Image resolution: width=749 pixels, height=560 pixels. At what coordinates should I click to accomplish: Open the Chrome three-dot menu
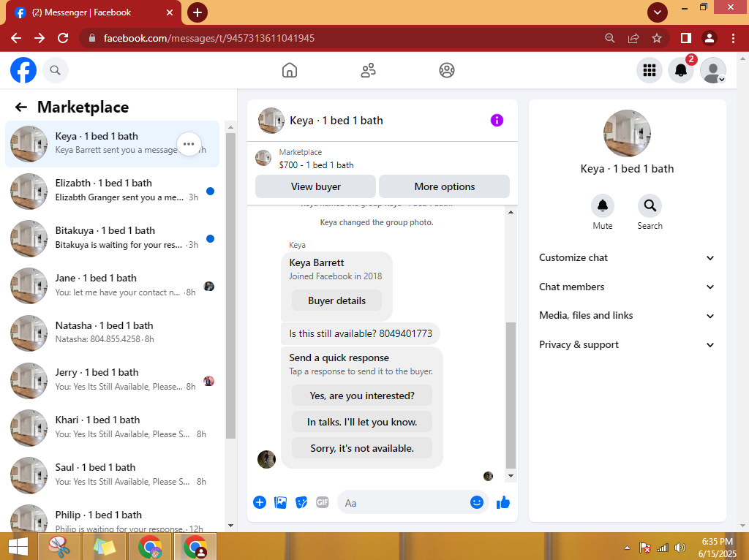point(733,38)
